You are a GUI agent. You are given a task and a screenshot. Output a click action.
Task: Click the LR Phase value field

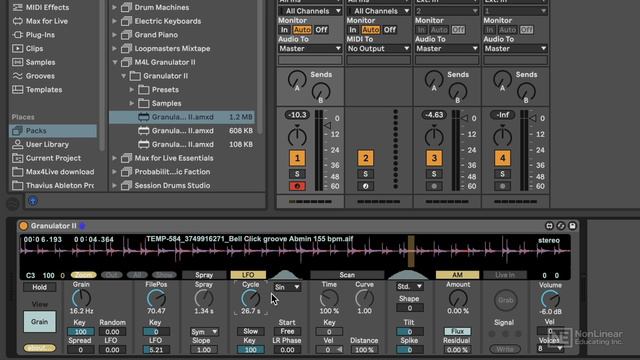287,350
